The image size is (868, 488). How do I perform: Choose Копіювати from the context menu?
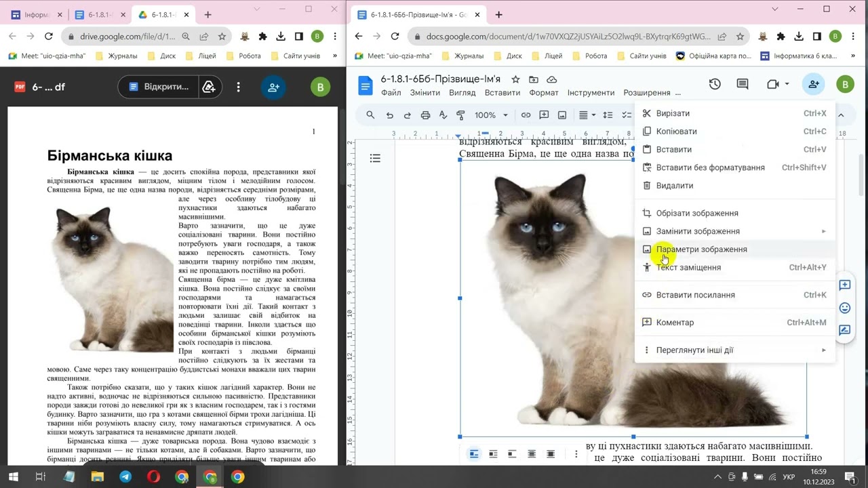[735, 131]
